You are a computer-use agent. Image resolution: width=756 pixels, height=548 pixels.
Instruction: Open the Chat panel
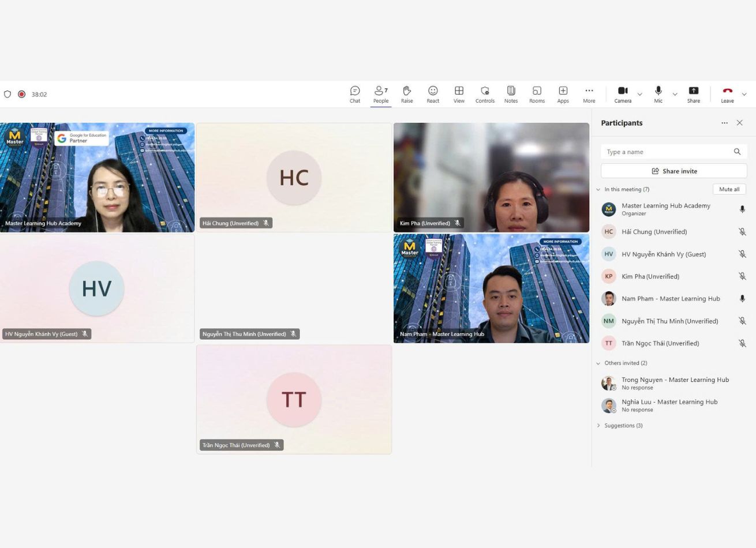coord(355,94)
